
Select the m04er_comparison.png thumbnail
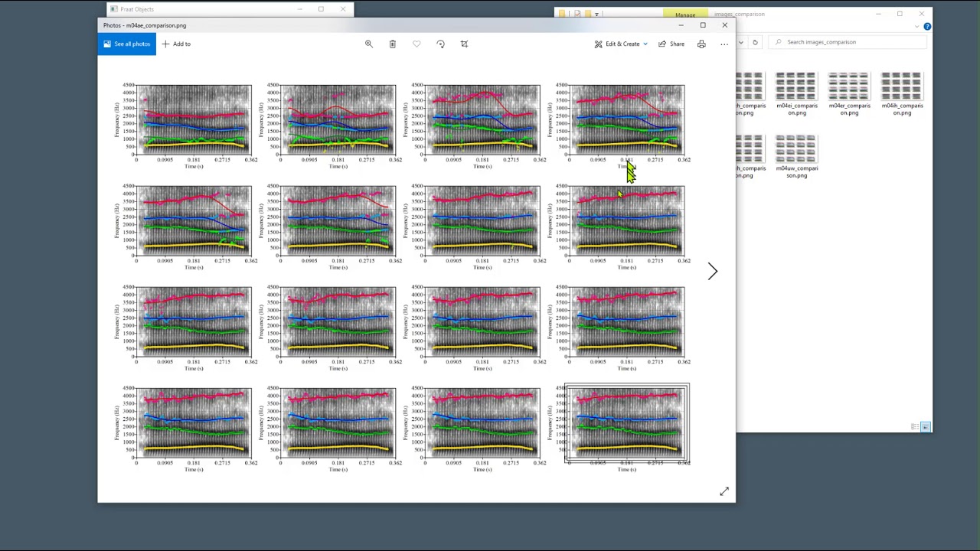click(x=849, y=93)
